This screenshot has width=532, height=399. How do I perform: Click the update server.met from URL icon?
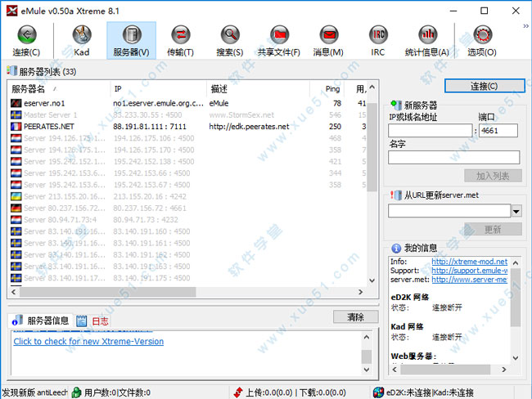coord(395,195)
